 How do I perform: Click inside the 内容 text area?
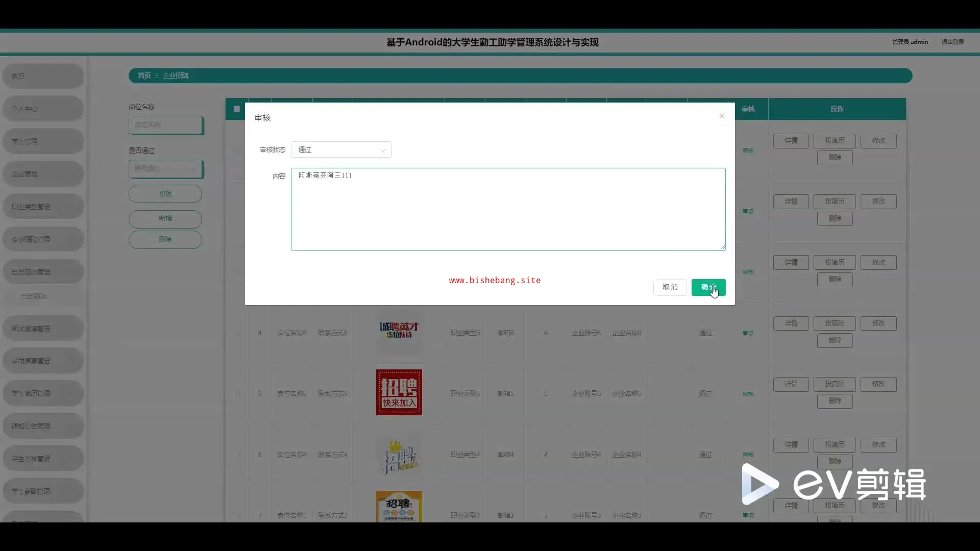click(508, 209)
